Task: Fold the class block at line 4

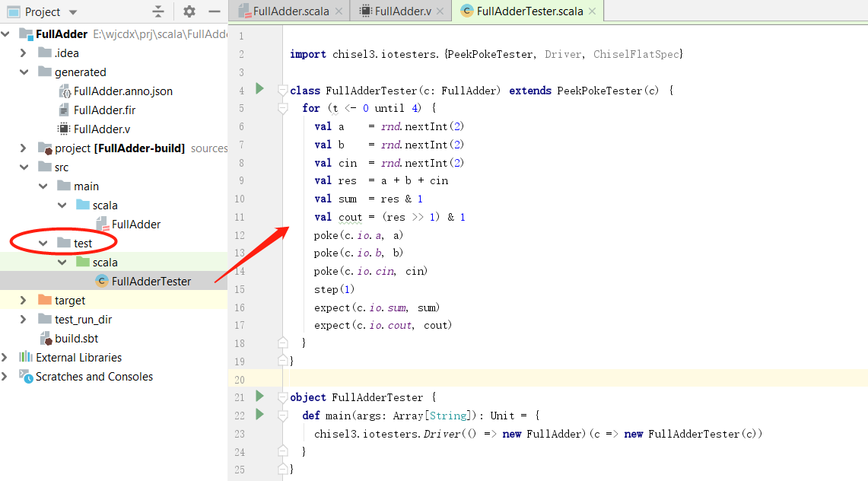Action: [x=282, y=91]
